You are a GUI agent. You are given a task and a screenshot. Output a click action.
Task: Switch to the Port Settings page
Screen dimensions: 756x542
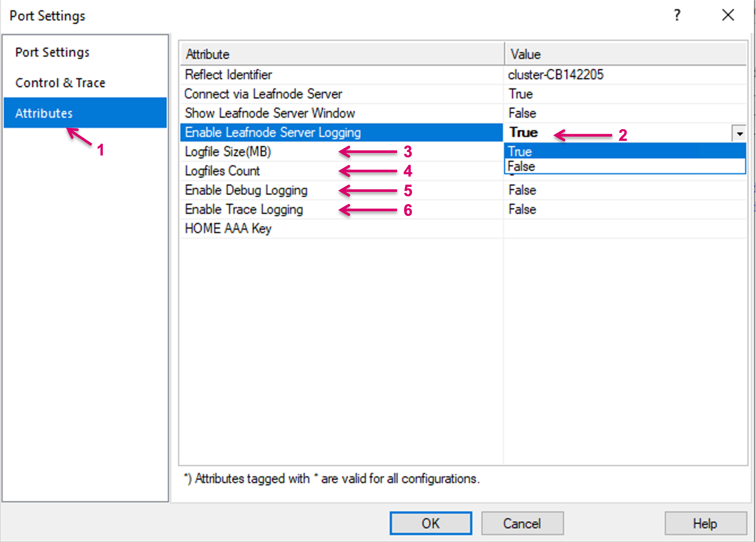52,52
